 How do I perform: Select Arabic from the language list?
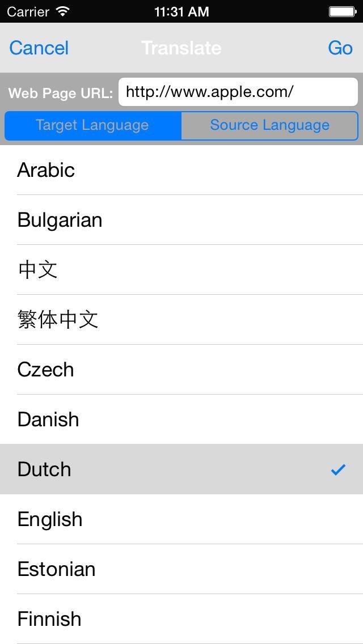tap(181, 170)
